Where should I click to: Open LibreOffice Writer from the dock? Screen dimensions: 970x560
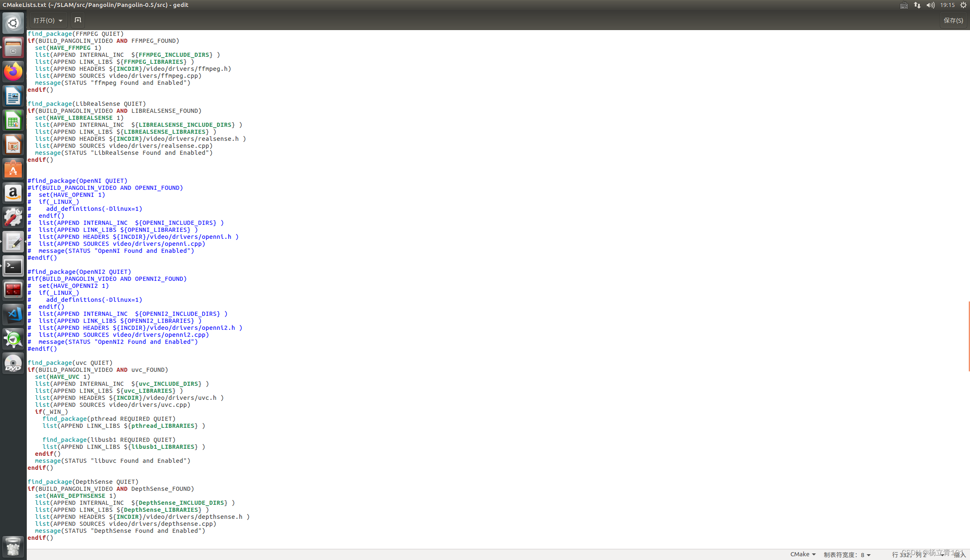click(x=13, y=96)
